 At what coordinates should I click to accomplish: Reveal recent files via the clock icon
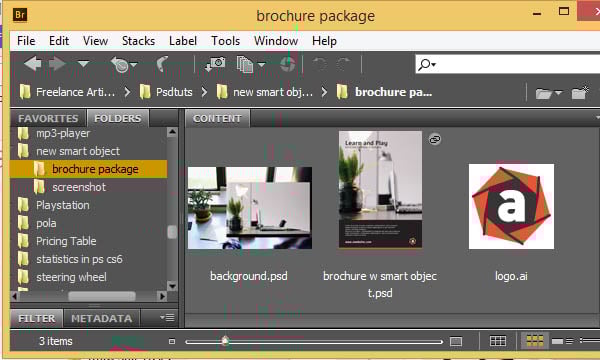click(x=120, y=64)
